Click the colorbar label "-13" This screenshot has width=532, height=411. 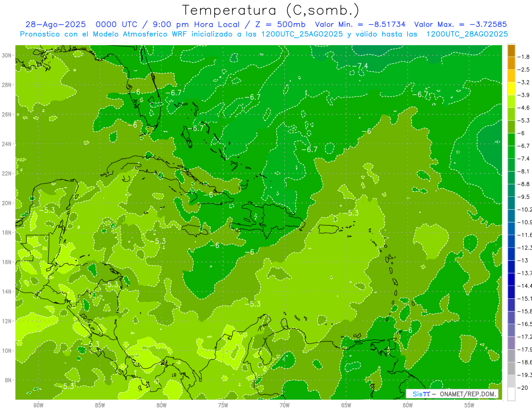(x=524, y=260)
